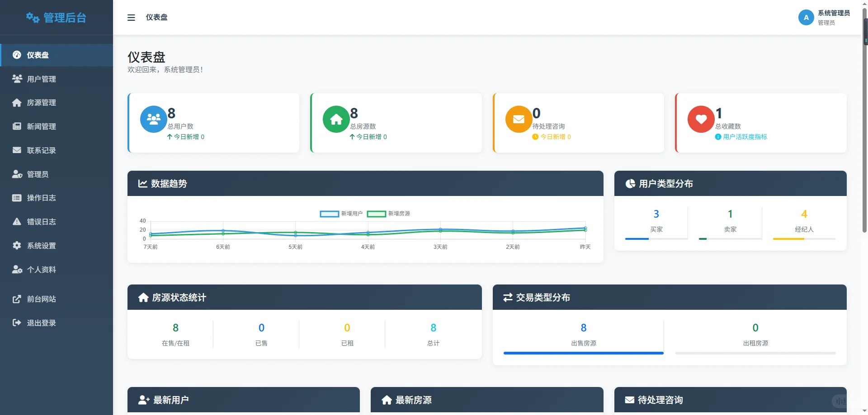The width and height of the screenshot is (868, 415).
Task: Open 个人资料 profile page
Action: coord(41,270)
